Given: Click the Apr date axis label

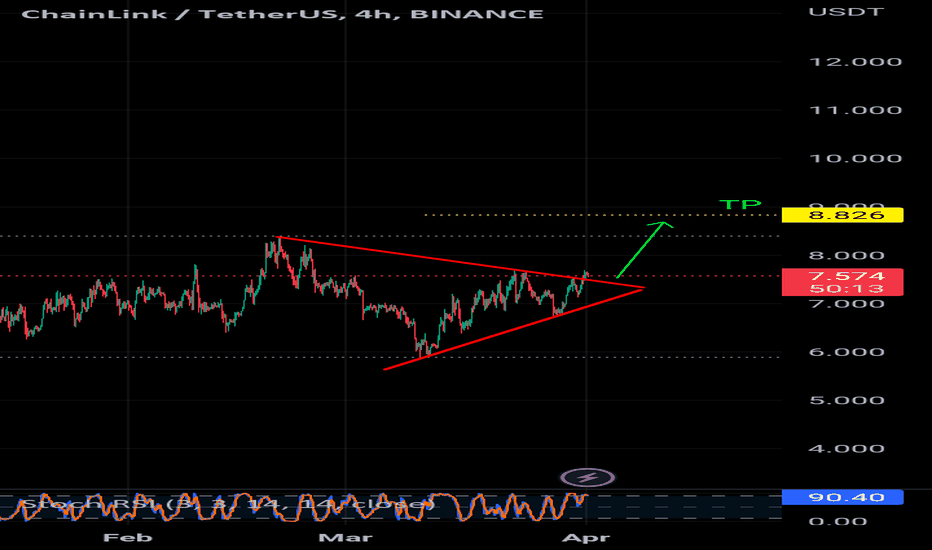Looking at the screenshot, I should (586, 538).
